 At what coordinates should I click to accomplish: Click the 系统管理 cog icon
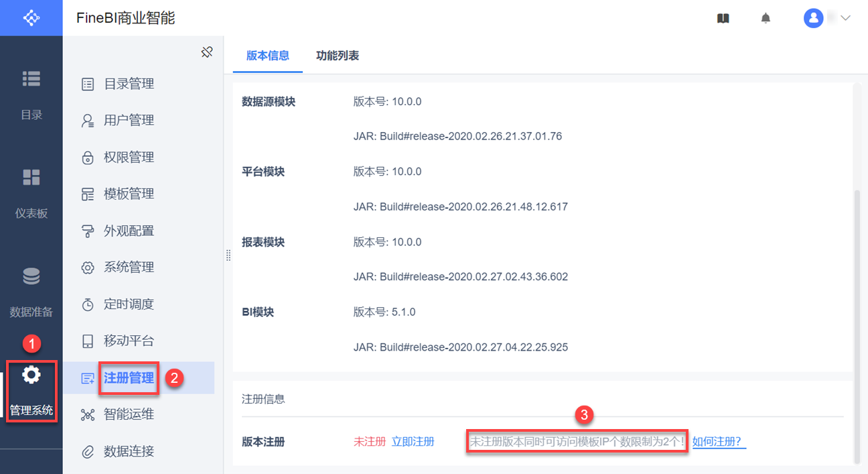tap(88, 268)
